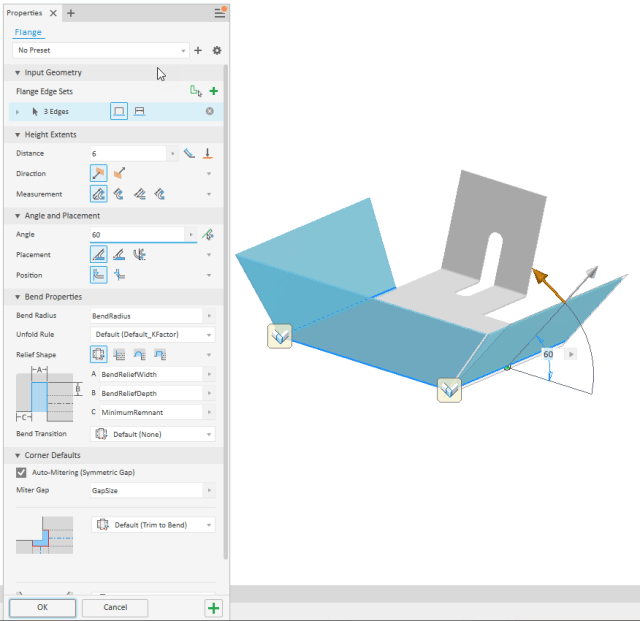
Task: Click the Properties panel vertical scrollbar
Action: 226,312
